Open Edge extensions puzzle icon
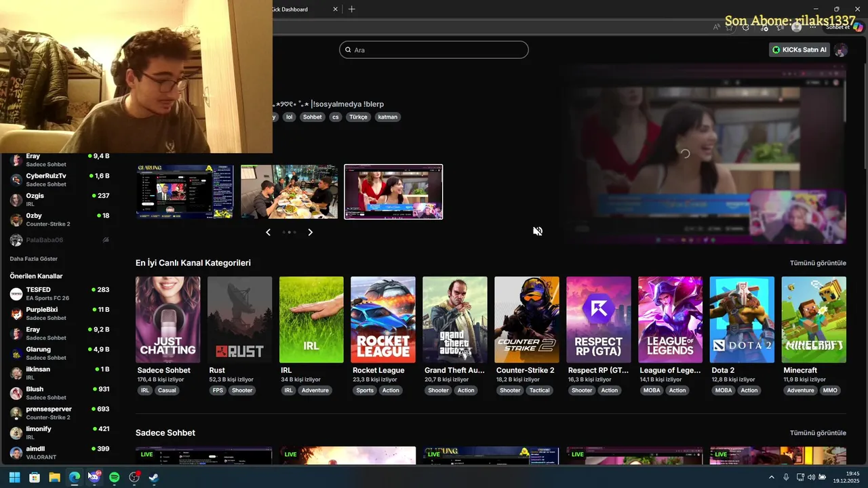 (x=746, y=27)
